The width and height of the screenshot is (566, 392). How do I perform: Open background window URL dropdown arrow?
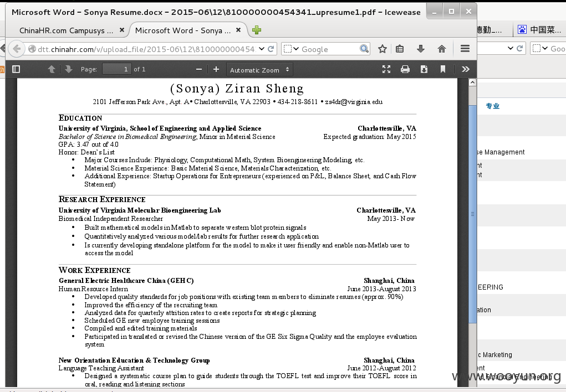click(x=511, y=48)
